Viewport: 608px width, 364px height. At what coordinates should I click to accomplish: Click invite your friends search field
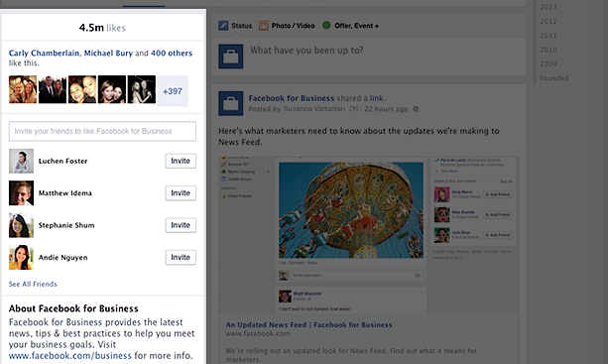coord(102,131)
